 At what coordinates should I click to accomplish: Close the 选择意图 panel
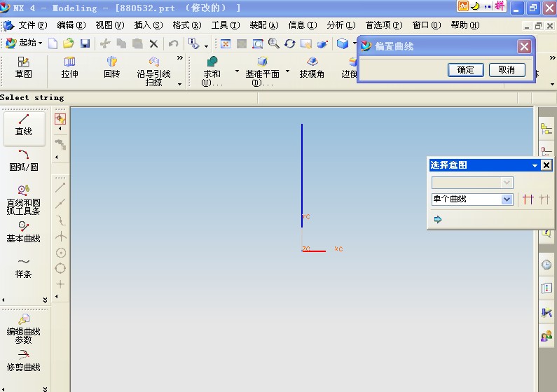[x=546, y=165]
